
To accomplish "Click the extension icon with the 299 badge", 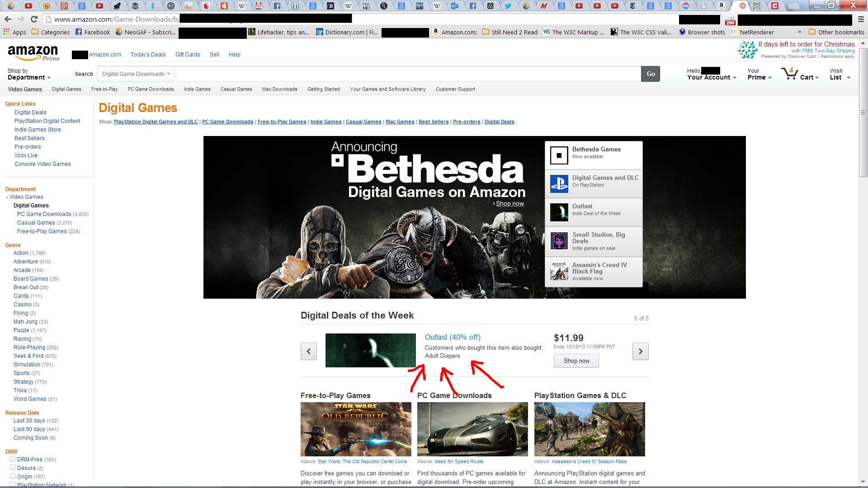I will 730,20.
